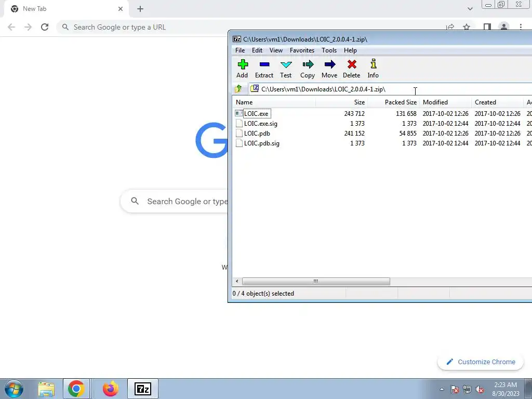
Task: Click packed size value 54 855
Action: click(x=408, y=134)
